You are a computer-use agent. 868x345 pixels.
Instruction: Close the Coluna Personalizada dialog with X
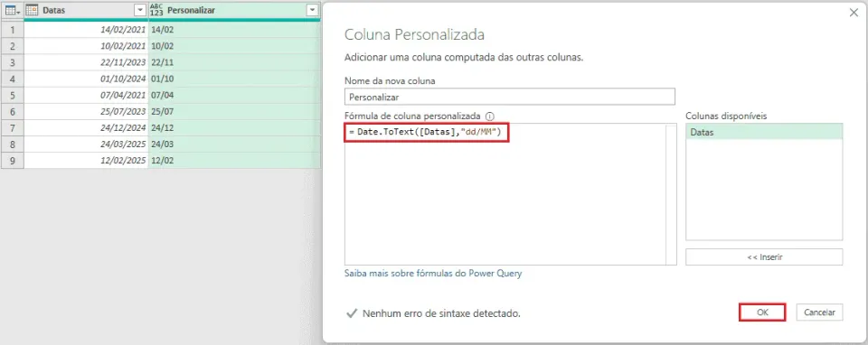pyautogui.click(x=854, y=13)
